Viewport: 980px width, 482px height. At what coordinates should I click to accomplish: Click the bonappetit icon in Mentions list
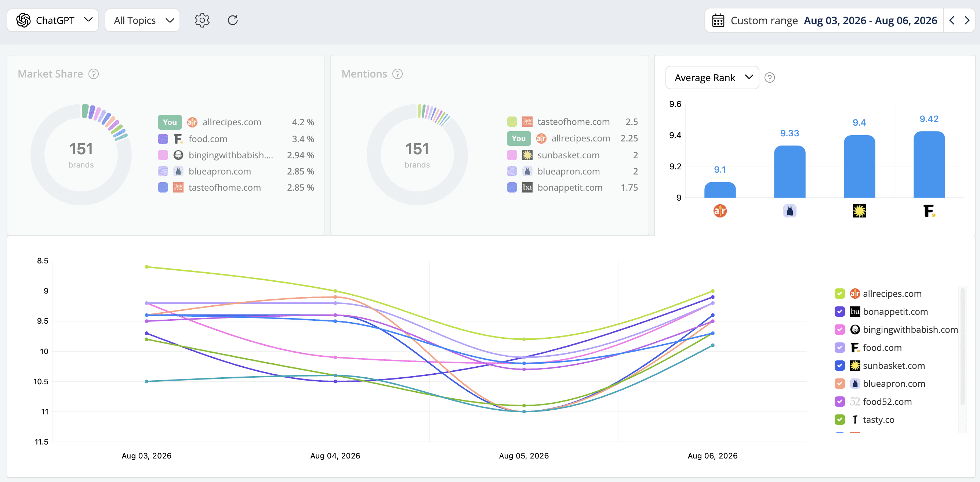[527, 187]
